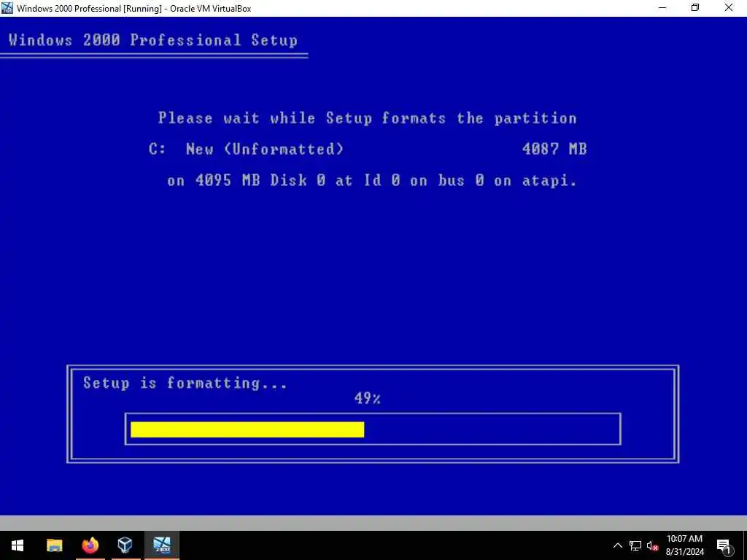The height and width of the screenshot is (560, 747).
Task: Open the notification center icon
Action: pyautogui.click(x=724, y=545)
